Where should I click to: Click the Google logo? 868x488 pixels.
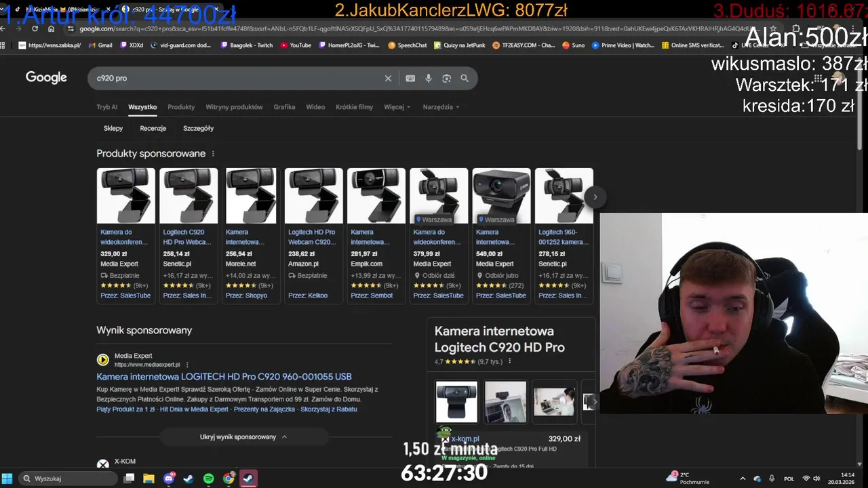46,77
